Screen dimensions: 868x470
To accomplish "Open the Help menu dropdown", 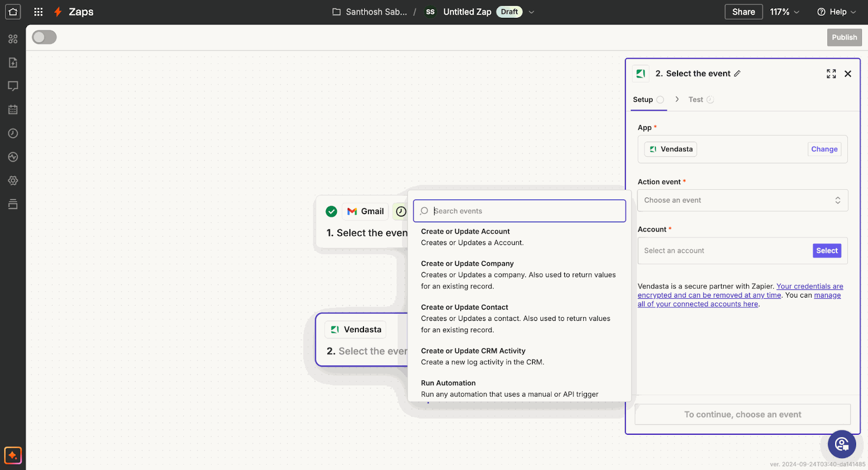I will tap(837, 12).
